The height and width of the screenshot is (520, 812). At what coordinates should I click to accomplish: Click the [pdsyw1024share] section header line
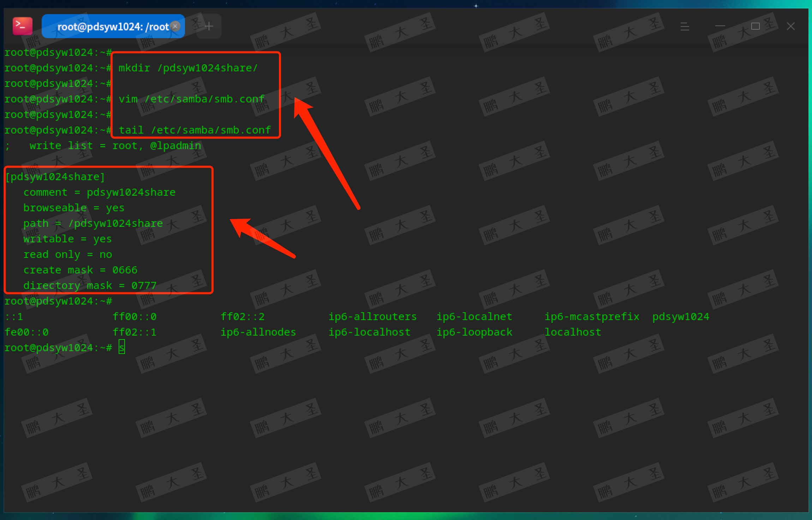(55, 177)
